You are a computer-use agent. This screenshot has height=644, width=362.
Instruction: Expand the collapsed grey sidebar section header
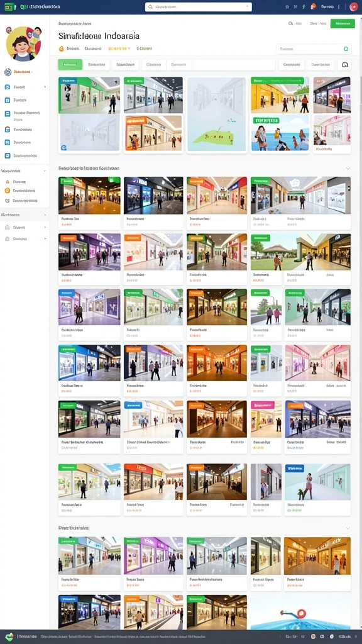click(25, 214)
